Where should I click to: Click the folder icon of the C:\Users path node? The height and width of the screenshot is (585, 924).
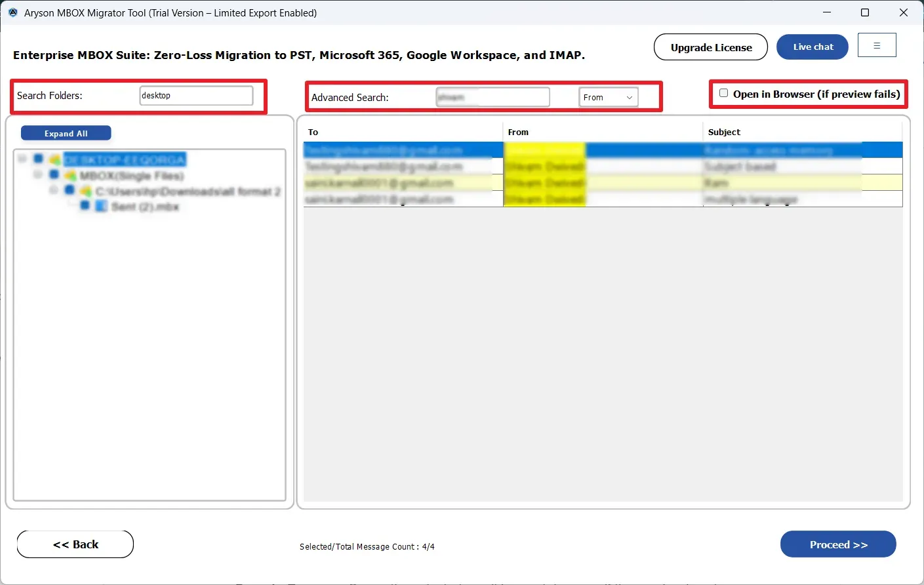pos(86,192)
